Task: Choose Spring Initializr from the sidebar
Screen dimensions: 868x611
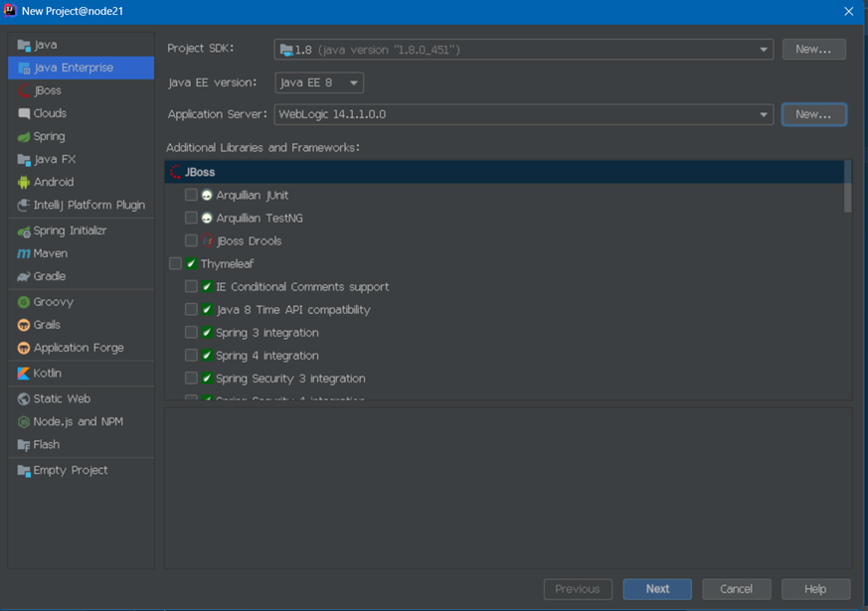Action: click(x=70, y=230)
